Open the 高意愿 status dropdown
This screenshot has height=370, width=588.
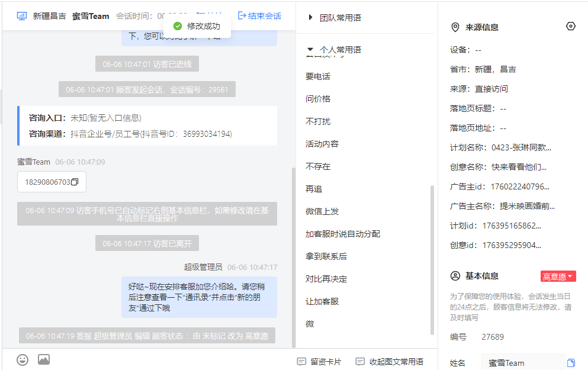coord(558,276)
